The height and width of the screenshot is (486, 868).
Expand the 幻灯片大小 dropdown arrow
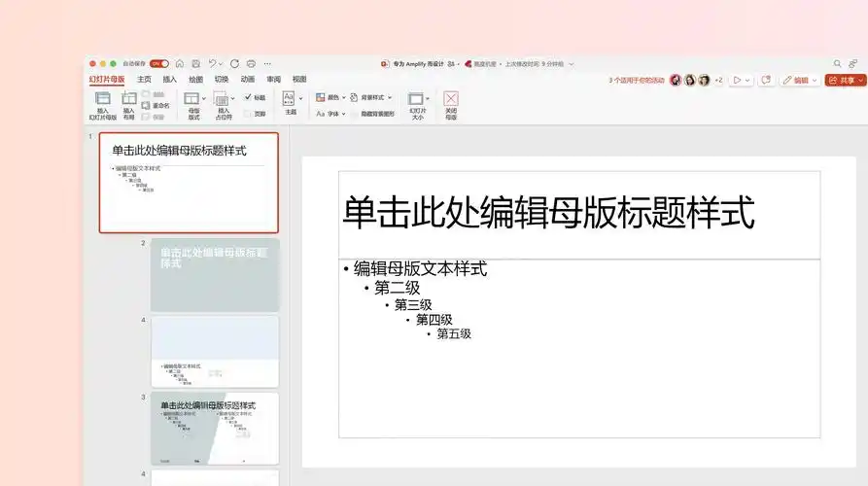point(428,98)
